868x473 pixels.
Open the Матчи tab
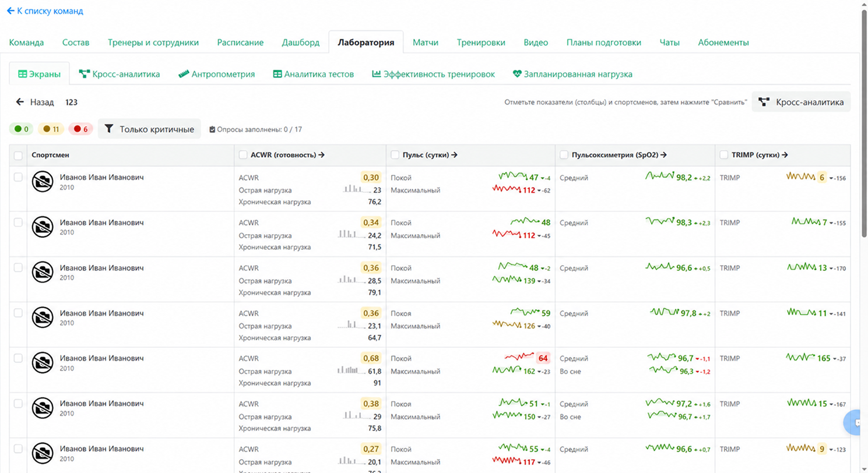point(426,43)
